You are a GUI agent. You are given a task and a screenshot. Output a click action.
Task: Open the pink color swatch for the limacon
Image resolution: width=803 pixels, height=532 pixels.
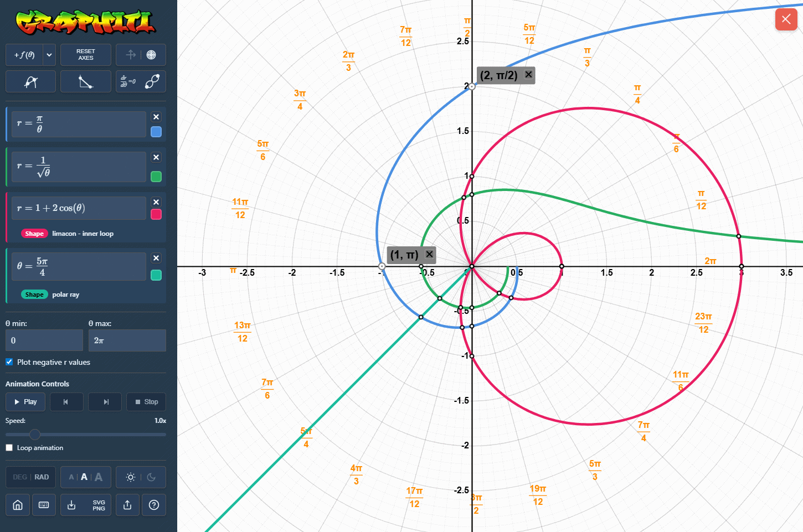click(x=156, y=214)
